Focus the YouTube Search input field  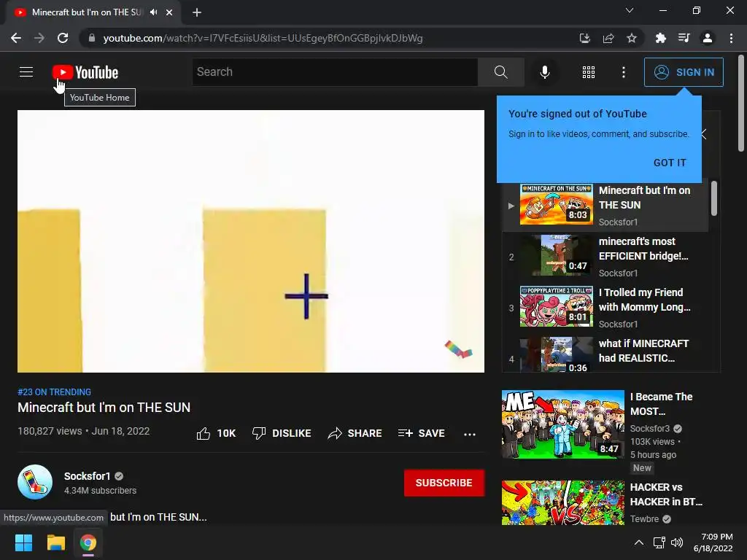point(335,72)
